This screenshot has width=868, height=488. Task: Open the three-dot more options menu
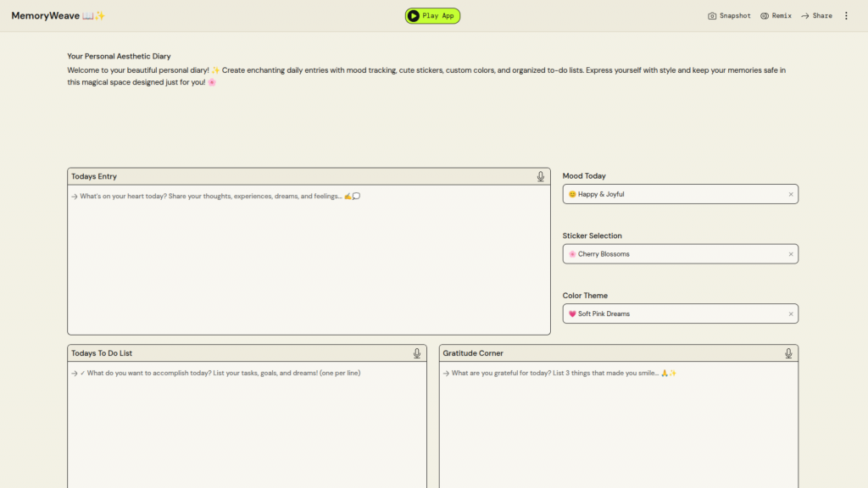tap(846, 16)
